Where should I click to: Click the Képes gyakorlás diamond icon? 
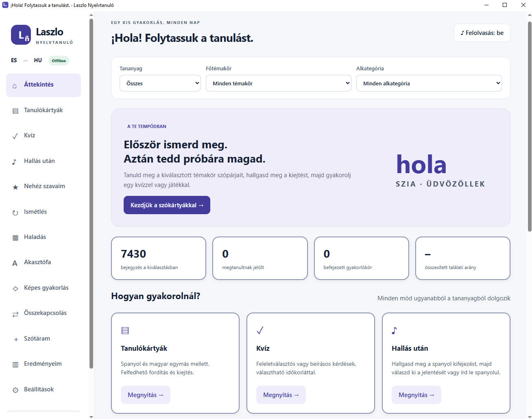click(x=15, y=288)
